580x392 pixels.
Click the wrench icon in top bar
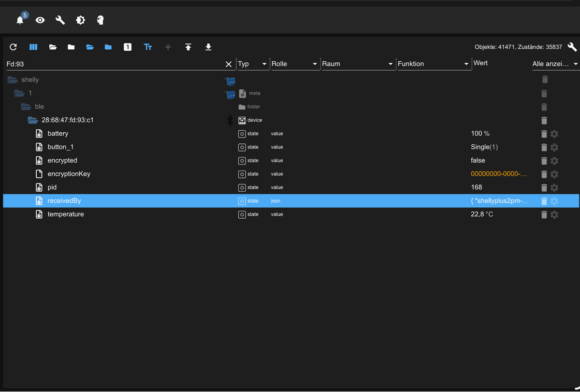pos(60,20)
